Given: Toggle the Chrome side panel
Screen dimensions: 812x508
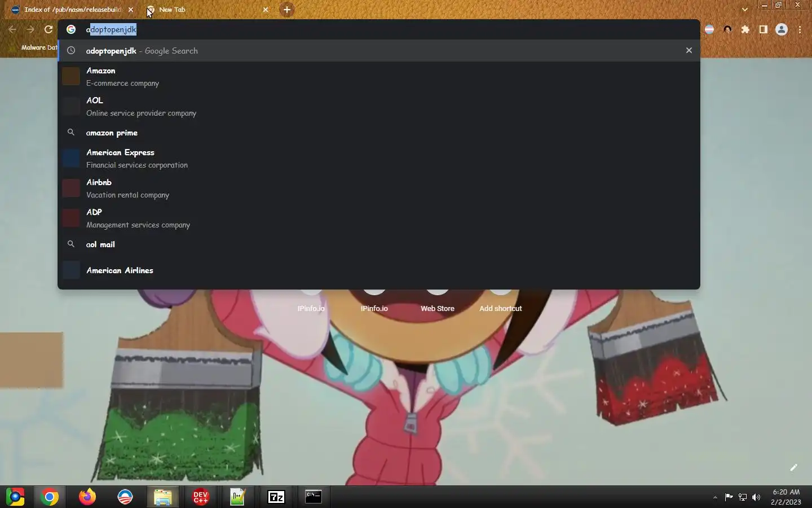Looking at the screenshot, I should [764, 29].
